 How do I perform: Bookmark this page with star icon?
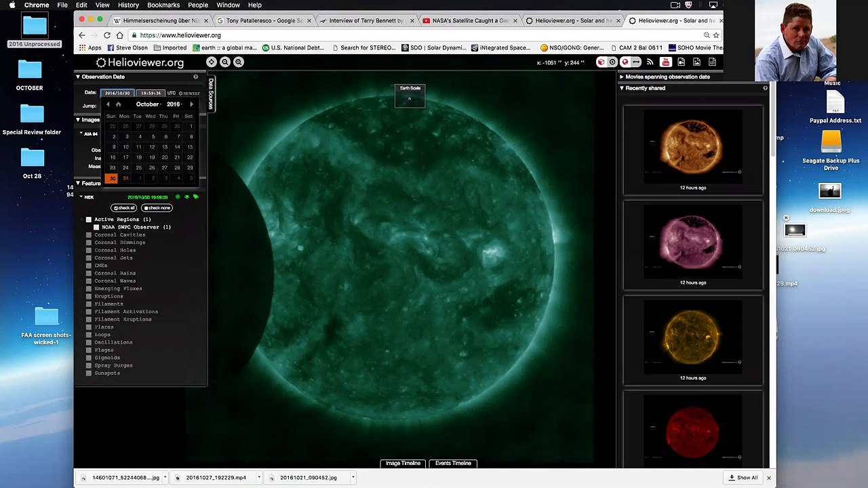[x=715, y=35]
